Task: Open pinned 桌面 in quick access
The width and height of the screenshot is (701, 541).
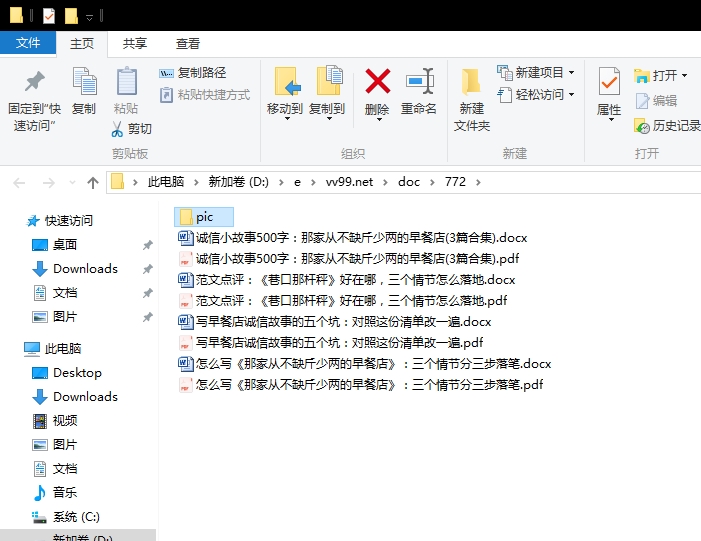Action: point(55,245)
